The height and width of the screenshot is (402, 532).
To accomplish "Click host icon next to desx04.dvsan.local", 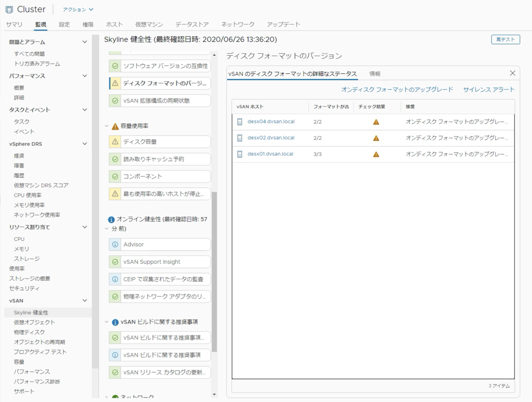I will pyautogui.click(x=240, y=122).
